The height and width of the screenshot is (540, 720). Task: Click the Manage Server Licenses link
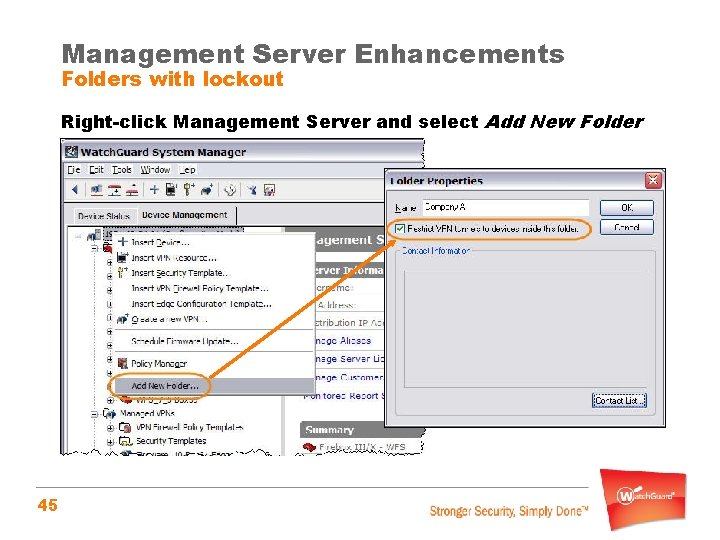pos(350,359)
